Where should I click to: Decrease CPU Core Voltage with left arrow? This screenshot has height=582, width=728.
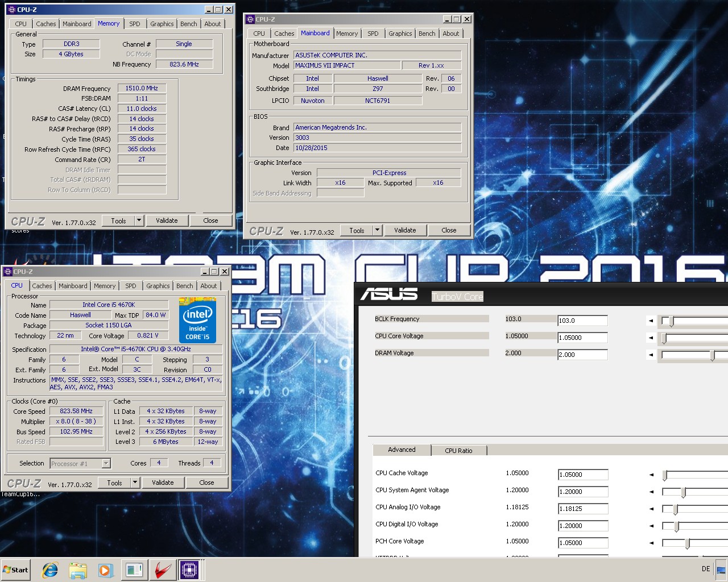point(651,338)
